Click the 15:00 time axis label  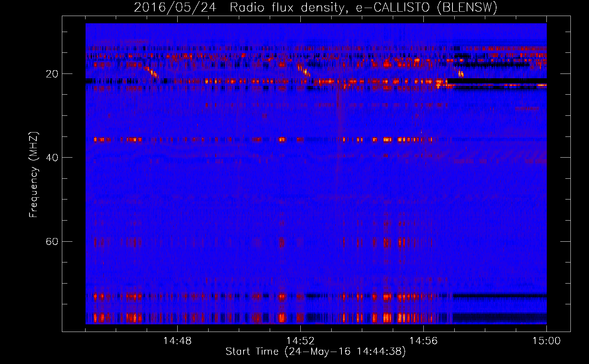(x=546, y=341)
